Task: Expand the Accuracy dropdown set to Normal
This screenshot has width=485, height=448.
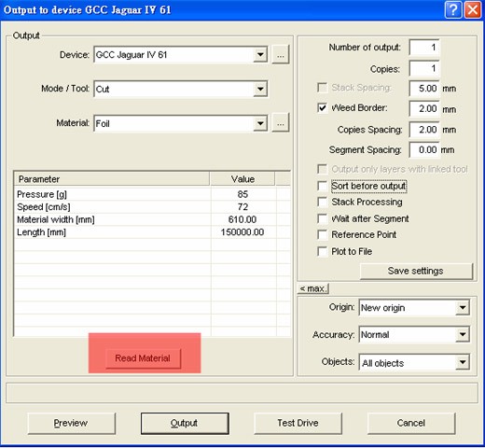Action: pos(463,334)
